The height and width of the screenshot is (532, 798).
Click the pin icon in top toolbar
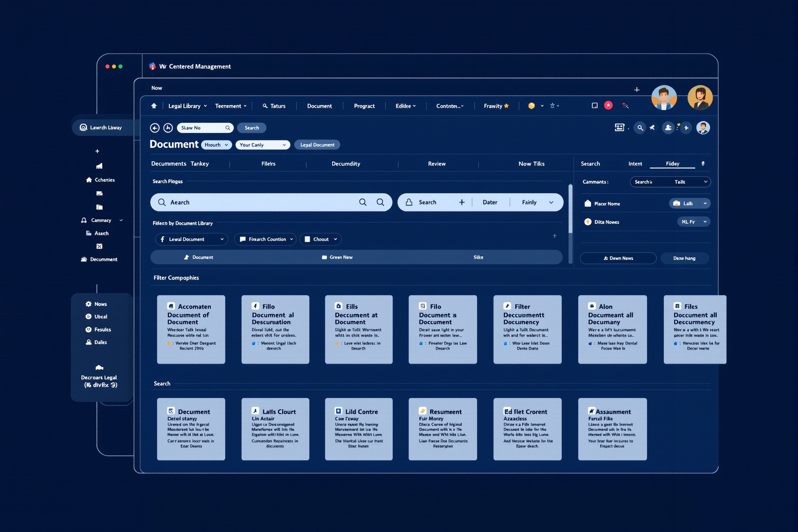tap(652, 128)
